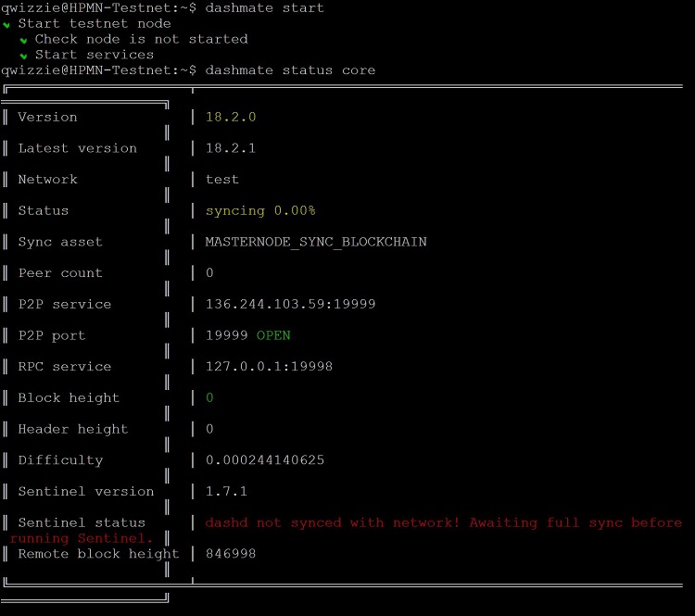Click the first qwizzie@HPMN-Testnet prompt

98,8
